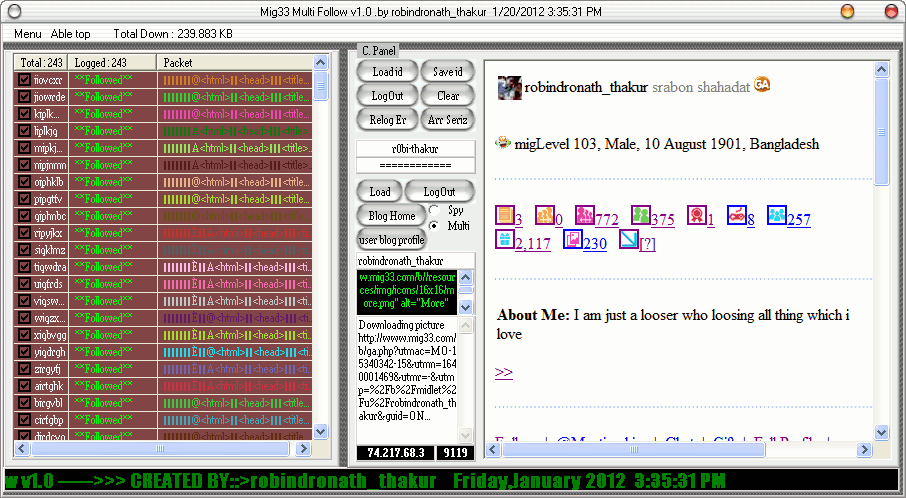Click the user blog profile button
Viewport: 906px width, 498px height.
tap(391, 239)
